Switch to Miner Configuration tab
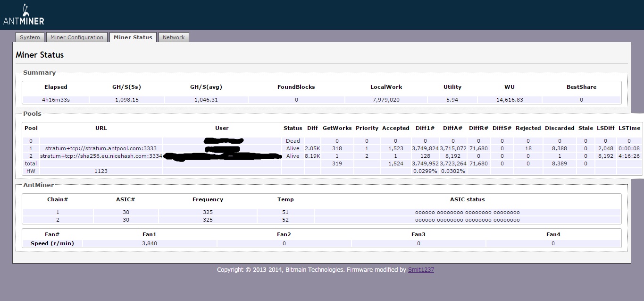 coord(76,37)
